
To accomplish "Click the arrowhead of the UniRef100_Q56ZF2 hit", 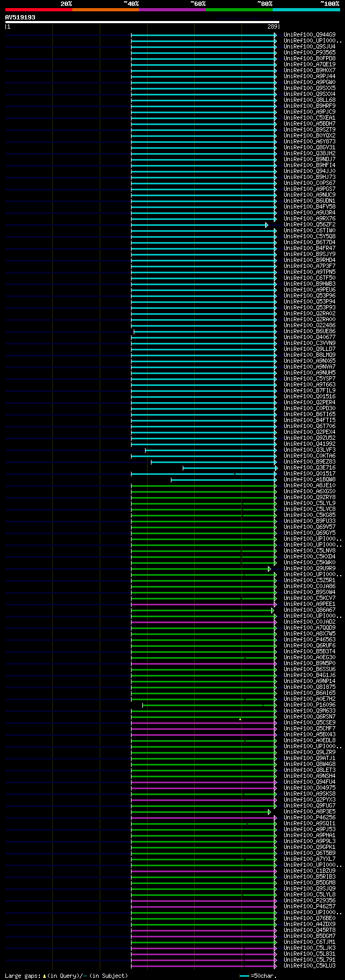I will (x=266, y=225).
